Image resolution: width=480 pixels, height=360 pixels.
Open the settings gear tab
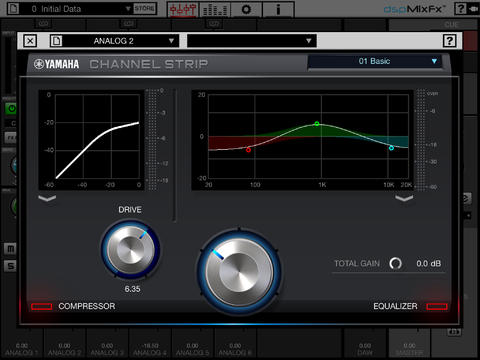click(246, 9)
